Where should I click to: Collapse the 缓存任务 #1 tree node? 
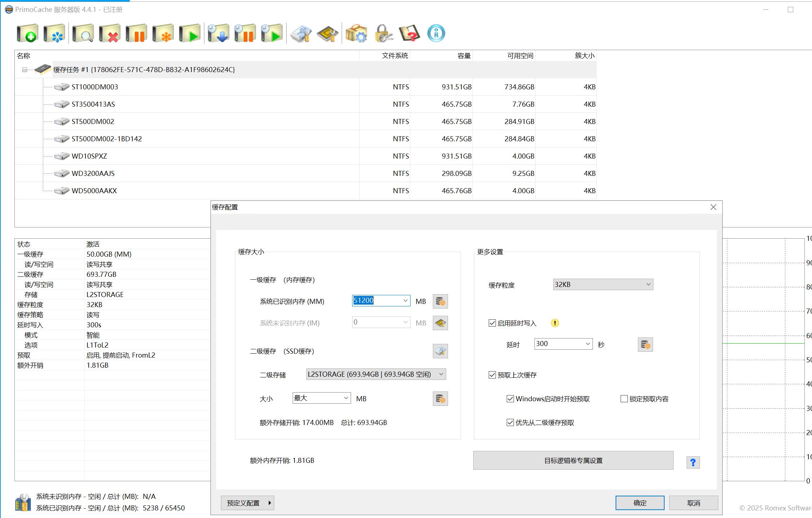[x=25, y=70]
